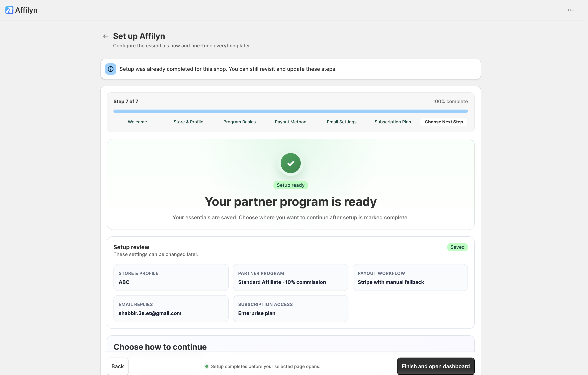This screenshot has width=588, height=375.
Task: Select the Partner Program review card
Action: pos(290,277)
